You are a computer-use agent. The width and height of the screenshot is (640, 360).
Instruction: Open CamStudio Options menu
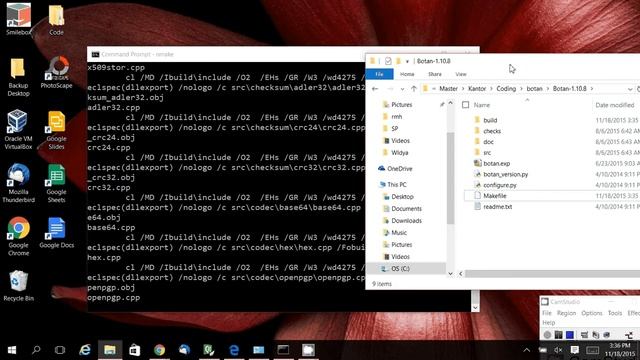592,313
